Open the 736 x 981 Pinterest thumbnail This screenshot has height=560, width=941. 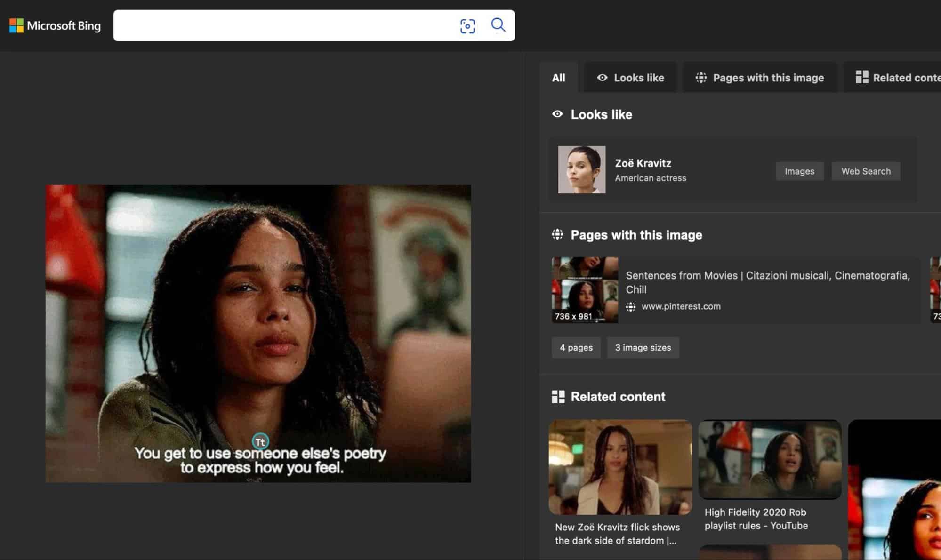pyautogui.click(x=585, y=290)
